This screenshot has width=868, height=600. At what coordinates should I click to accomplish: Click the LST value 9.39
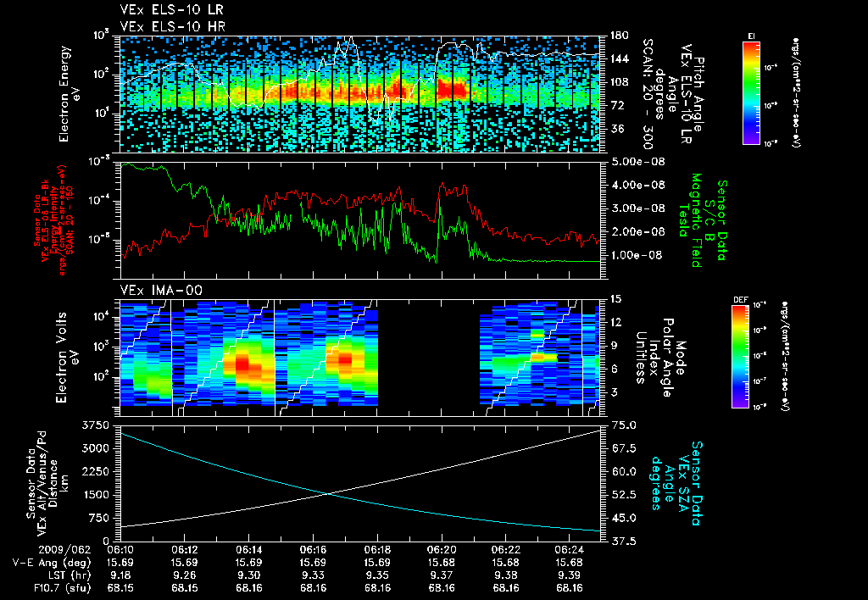[570, 575]
